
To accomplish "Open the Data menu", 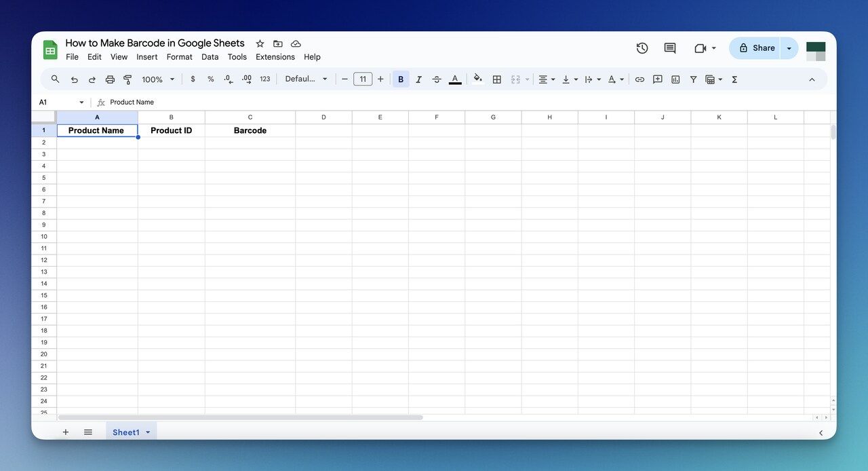I will click(210, 57).
